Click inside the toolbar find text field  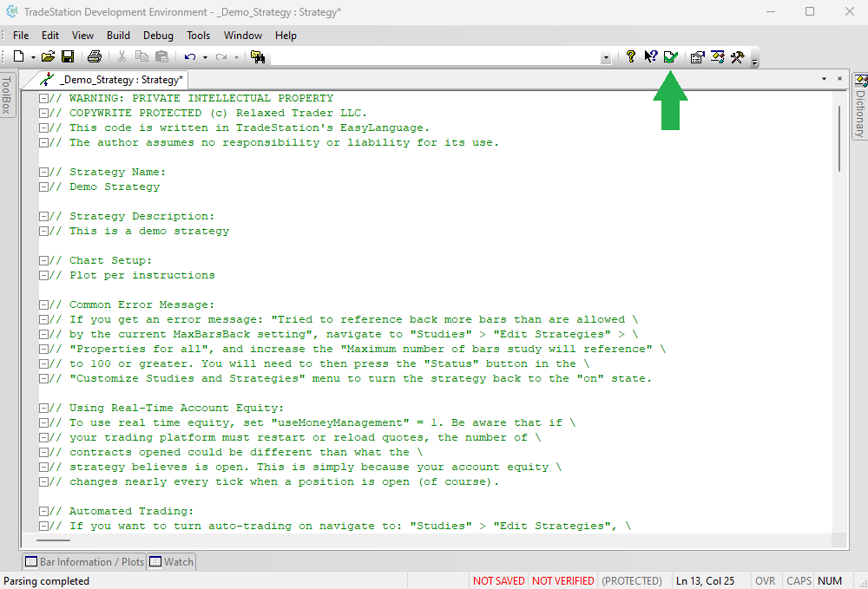tap(435, 57)
